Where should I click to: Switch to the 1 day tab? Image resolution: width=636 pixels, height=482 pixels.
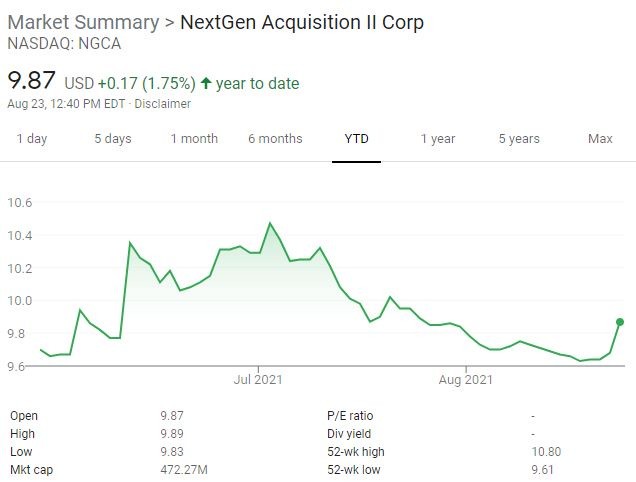click(32, 139)
